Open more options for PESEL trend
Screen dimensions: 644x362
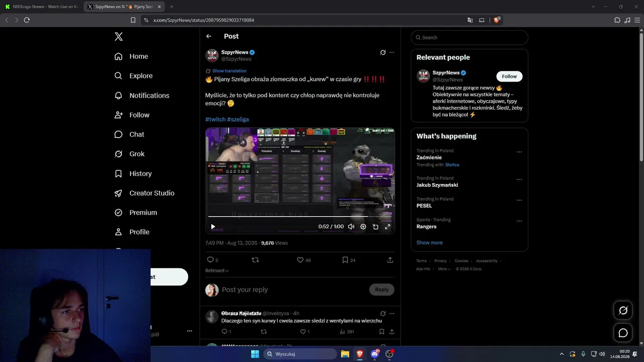pos(519,200)
